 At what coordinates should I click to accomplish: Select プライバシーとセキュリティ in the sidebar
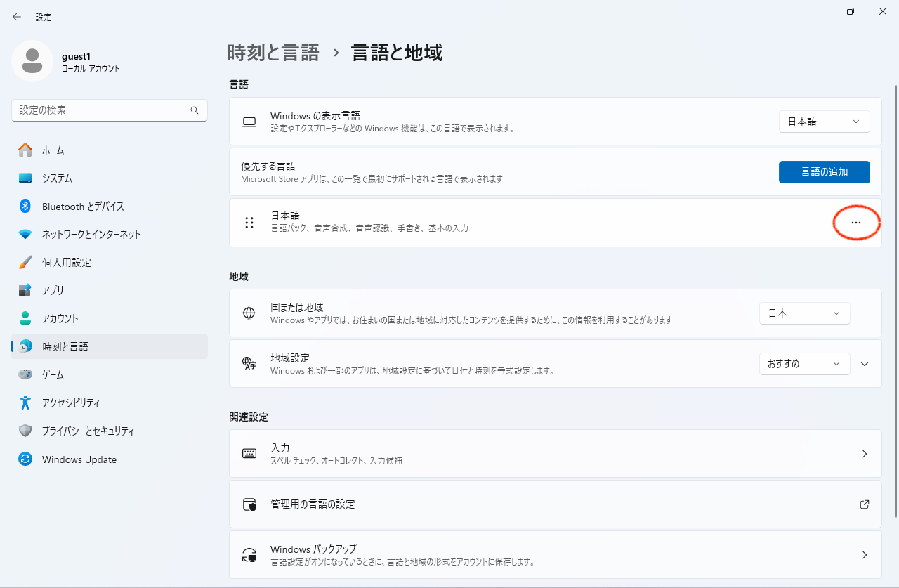click(110, 431)
